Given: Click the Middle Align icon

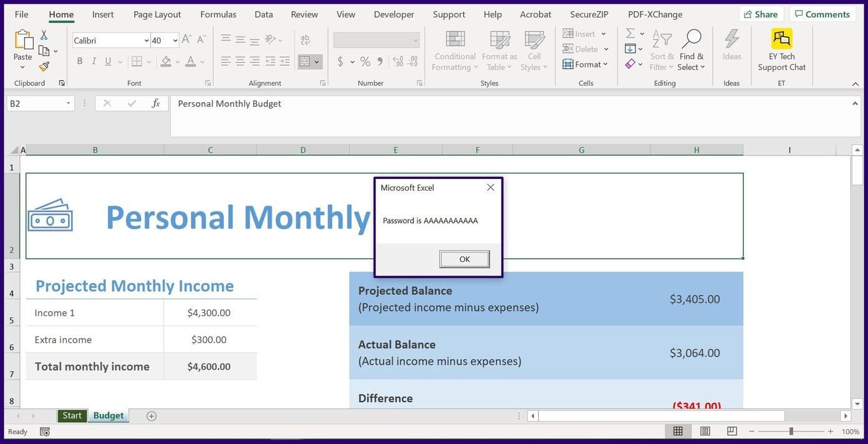Looking at the screenshot, I should (x=240, y=39).
